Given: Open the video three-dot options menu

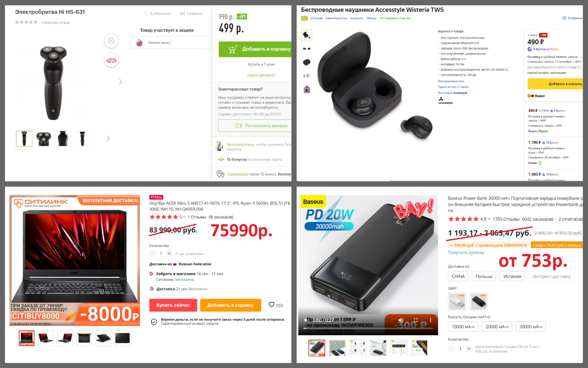Looking at the screenshot, I should click(x=431, y=320).
